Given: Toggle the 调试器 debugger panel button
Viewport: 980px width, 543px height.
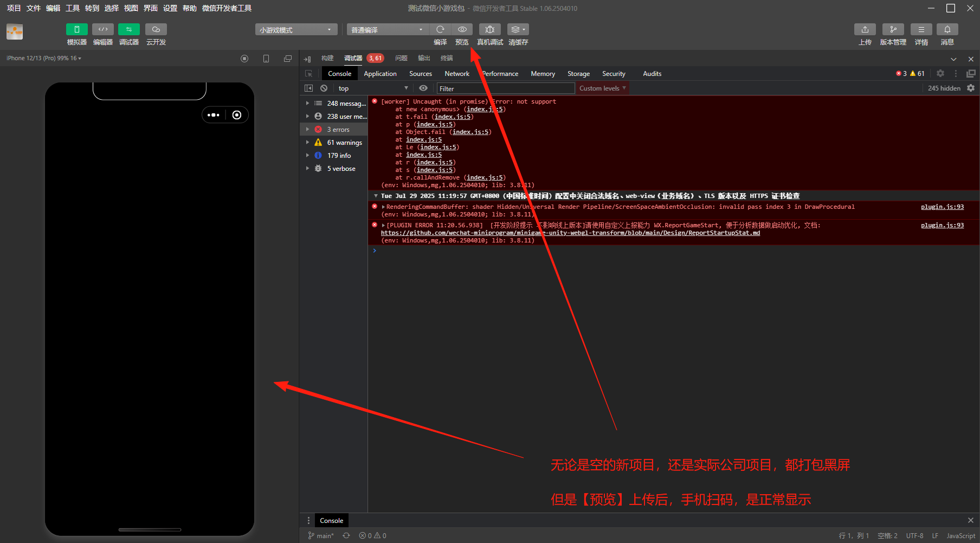Looking at the screenshot, I should tap(129, 29).
